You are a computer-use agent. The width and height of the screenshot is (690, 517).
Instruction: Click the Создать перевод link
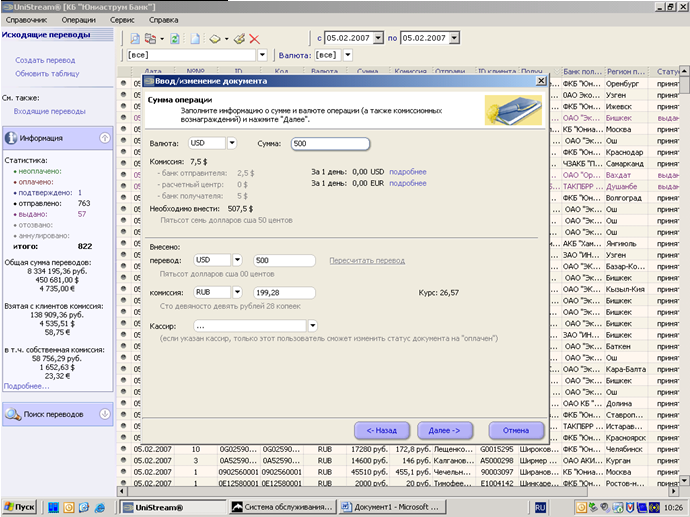[x=45, y=60]
